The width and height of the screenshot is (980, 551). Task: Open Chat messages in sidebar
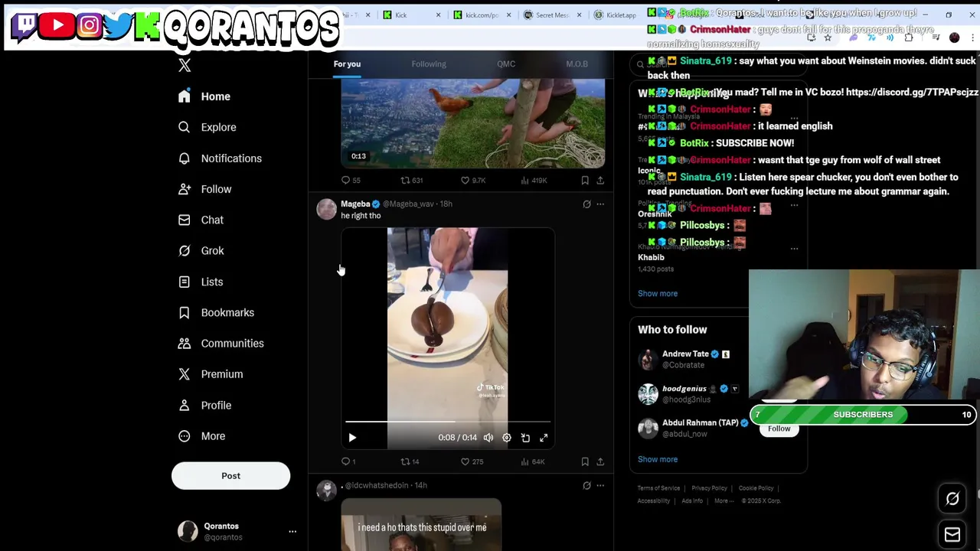coord(201,220)
